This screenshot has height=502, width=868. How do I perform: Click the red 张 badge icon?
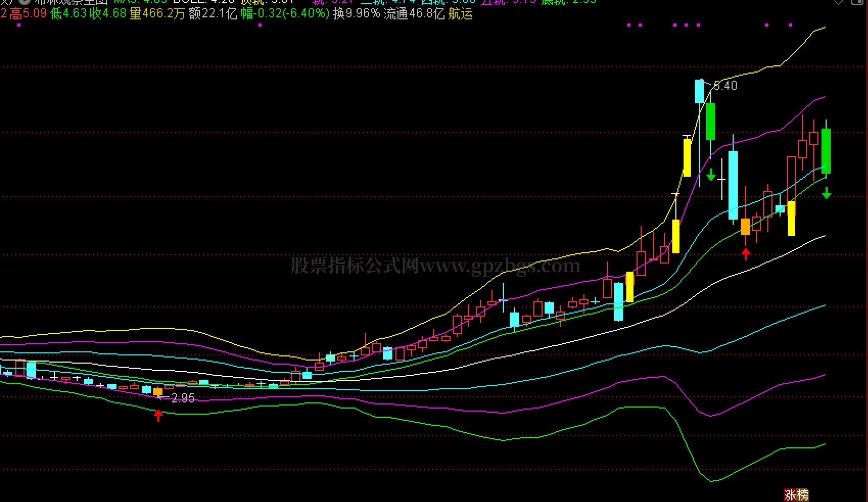(790, 494)
